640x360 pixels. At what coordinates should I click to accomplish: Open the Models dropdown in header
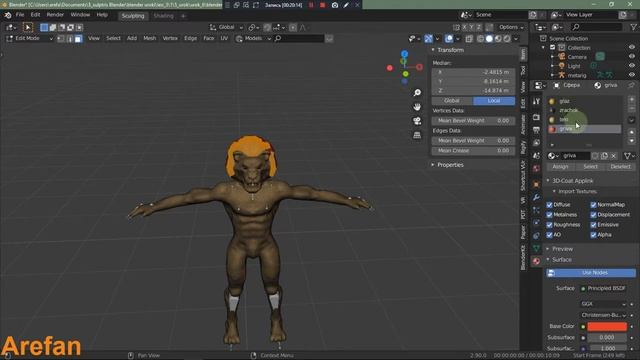tap(253, 38)
